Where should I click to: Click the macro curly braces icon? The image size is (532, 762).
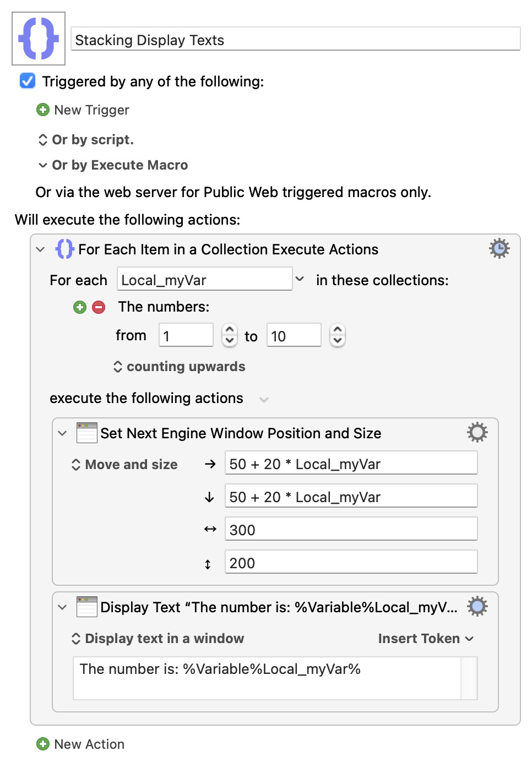(39, 39)
